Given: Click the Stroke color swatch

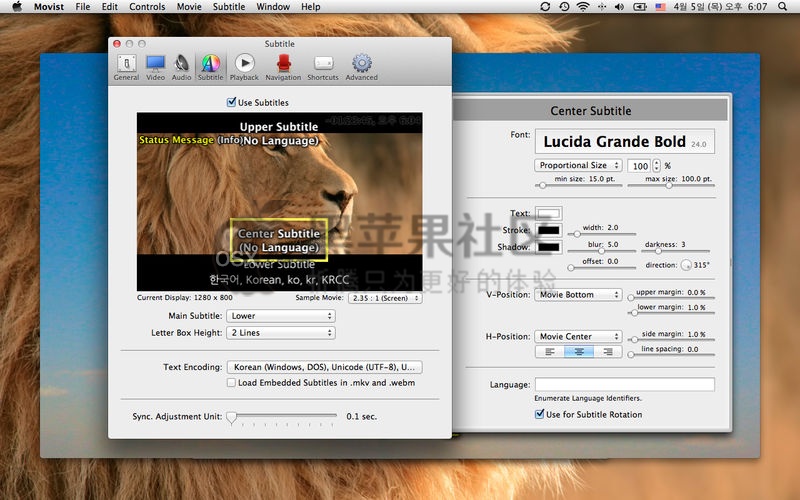Looking at the screenshot, I should point(548,230).
